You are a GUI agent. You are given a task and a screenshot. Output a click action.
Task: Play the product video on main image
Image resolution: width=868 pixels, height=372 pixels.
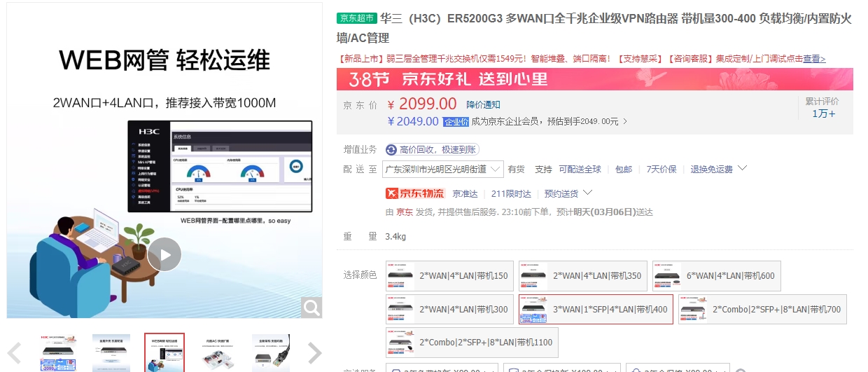tap(164, 255)
